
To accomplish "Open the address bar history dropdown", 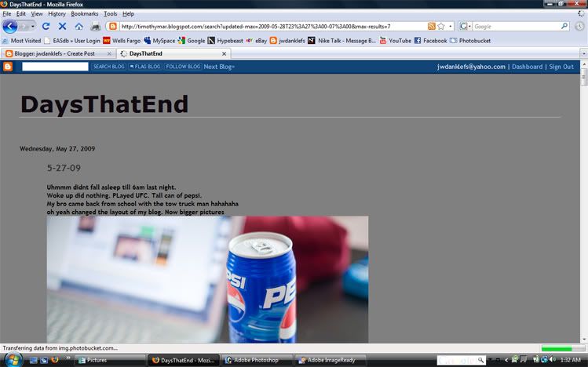I will tap(450, 26).
